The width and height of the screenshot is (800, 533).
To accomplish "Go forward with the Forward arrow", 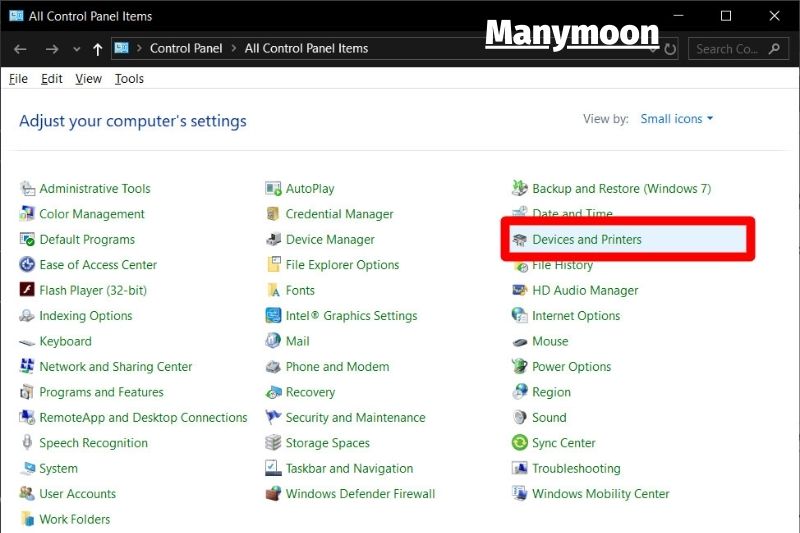I will pyautogui.click(x=52, y=49).
